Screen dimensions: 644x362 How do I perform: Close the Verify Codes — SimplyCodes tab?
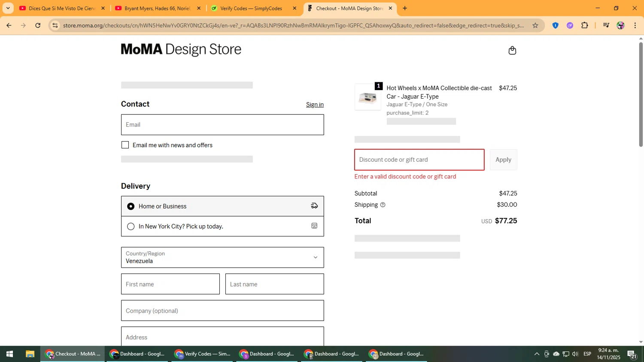(x=295, y=8)
